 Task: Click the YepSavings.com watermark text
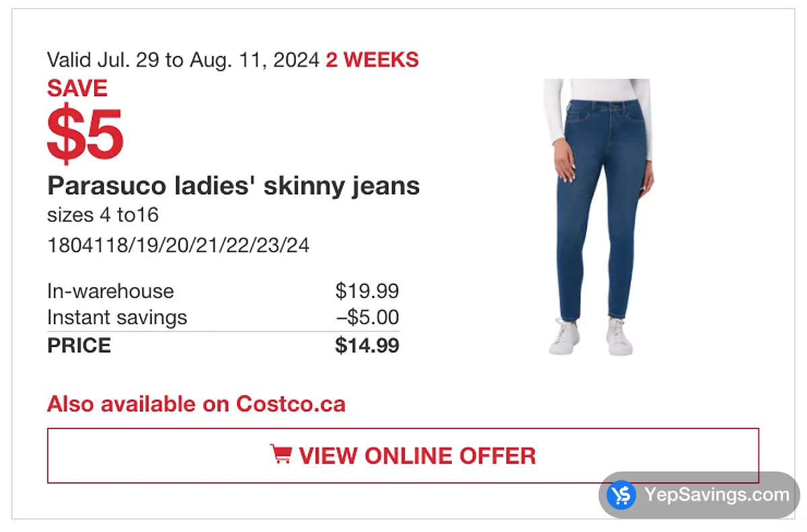pyautogui.click(x=717, y=495)
